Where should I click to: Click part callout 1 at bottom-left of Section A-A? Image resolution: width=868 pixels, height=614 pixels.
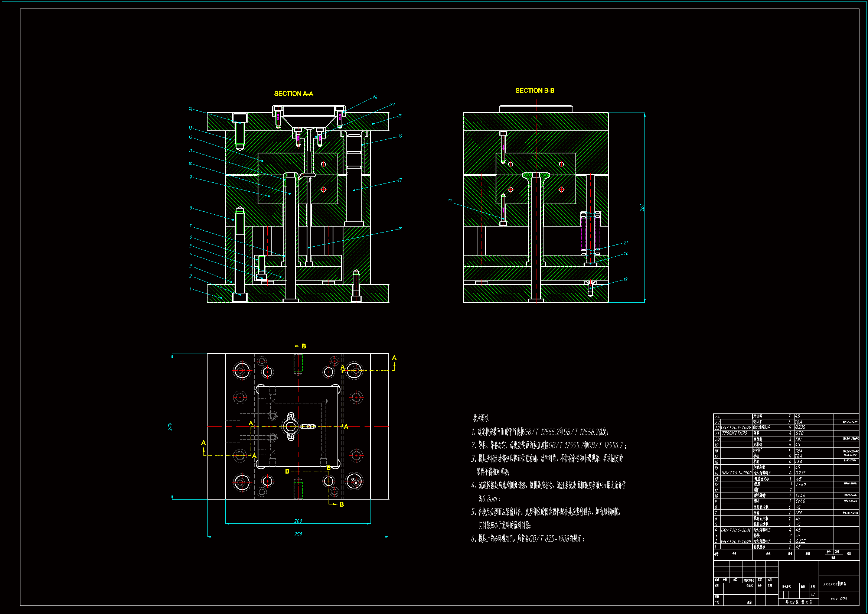[190, 289]
